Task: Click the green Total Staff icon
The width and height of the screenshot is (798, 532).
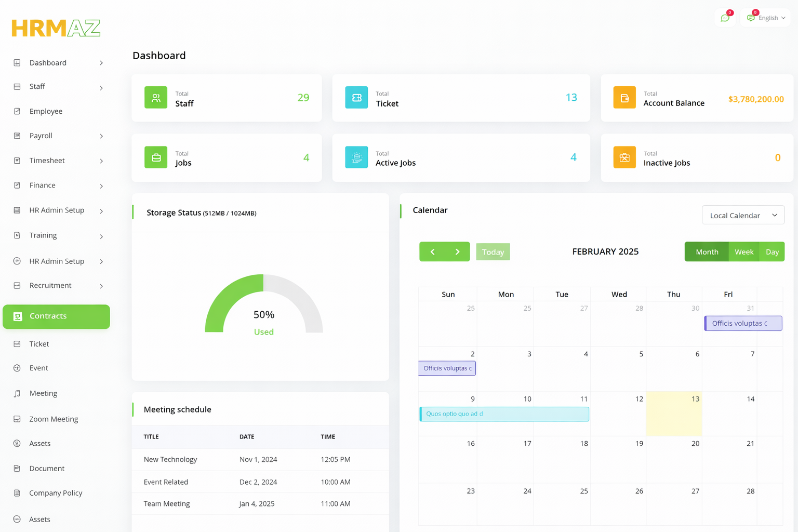Action: (x=156, y=98)
